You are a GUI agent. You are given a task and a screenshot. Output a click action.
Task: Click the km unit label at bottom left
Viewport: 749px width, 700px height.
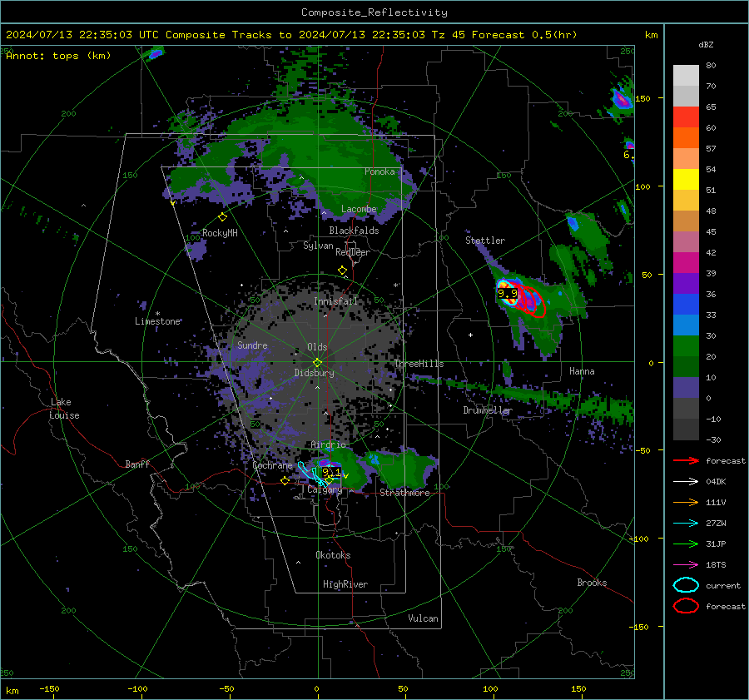tap(12, 691)
